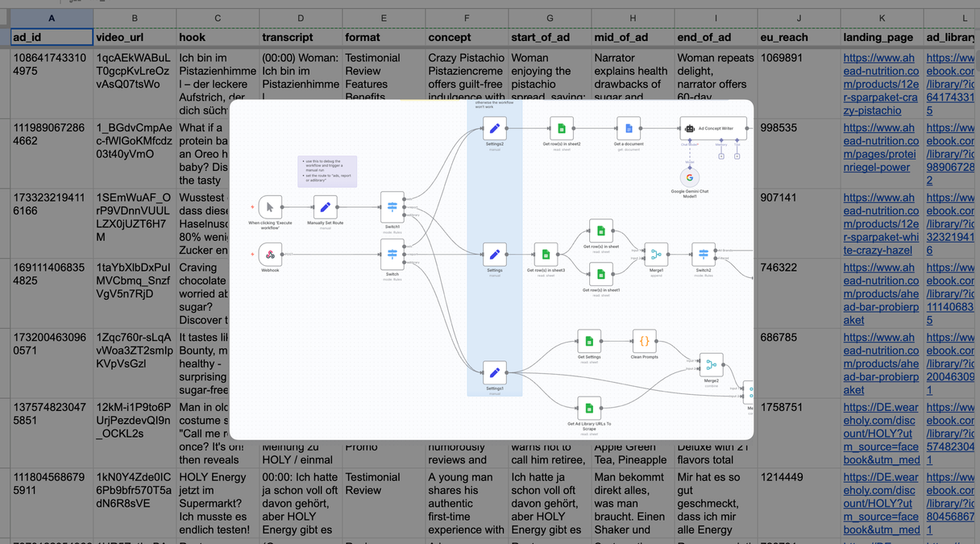The image size is (980, 544).
Task: Click the 'eu_reach' header cell
Action: (799, 37)
